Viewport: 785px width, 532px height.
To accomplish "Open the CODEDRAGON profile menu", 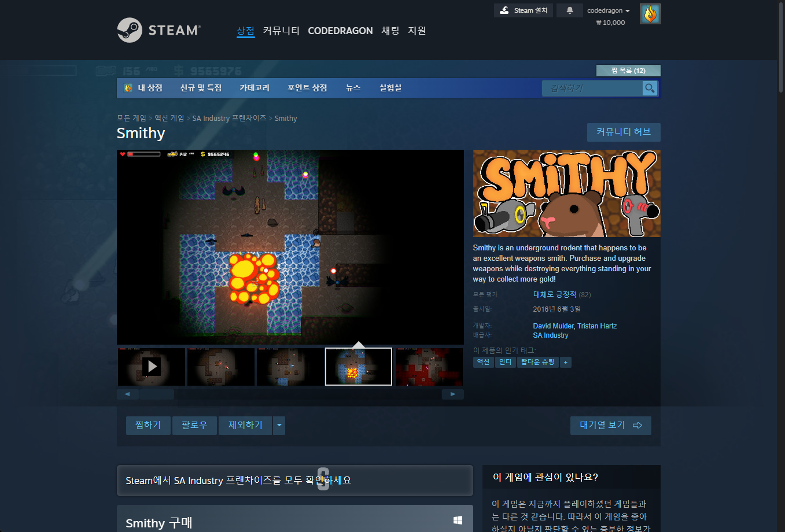I will pyautogui.click(x=340, y=31).
